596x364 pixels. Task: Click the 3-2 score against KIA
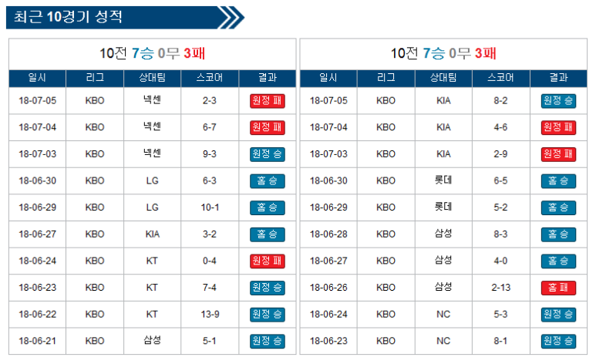pos(210,234)
